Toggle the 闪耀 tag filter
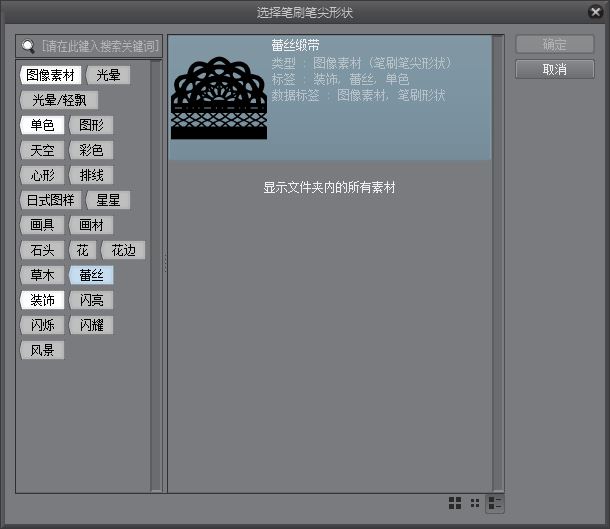The width and height of the screenshot is (610, 529). 91,325
